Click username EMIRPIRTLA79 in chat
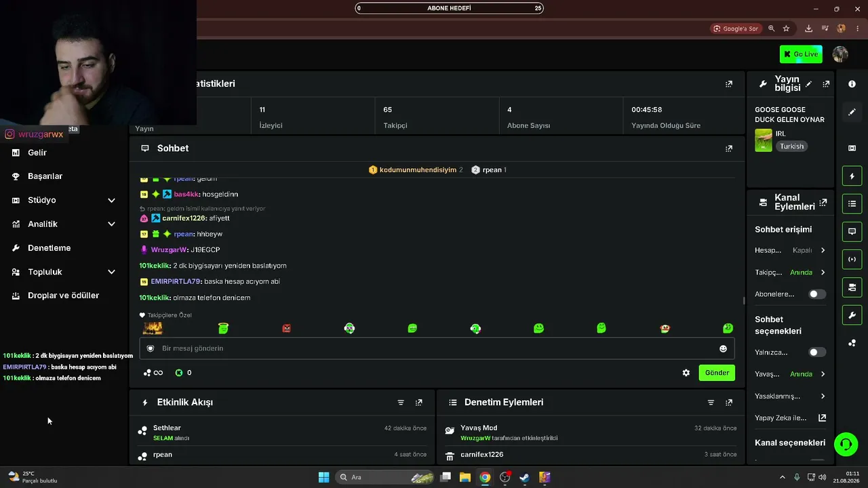Viewport: 868px width, 488px height. pyautogui.click(x=176, y=282)
